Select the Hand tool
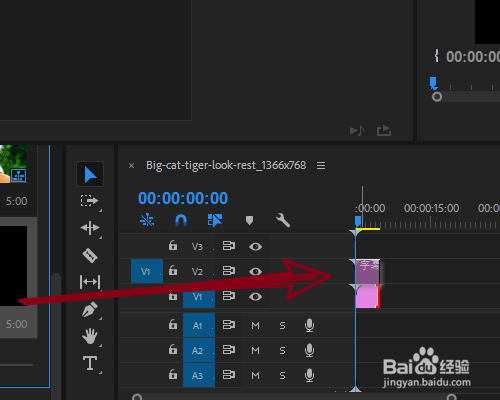500x400 pixels. (90, 336)
